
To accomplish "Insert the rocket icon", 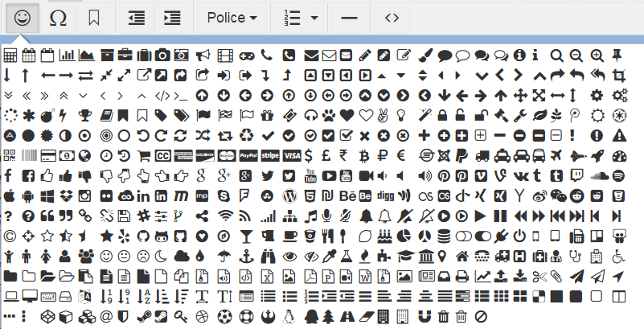I will tap(597, 156).
